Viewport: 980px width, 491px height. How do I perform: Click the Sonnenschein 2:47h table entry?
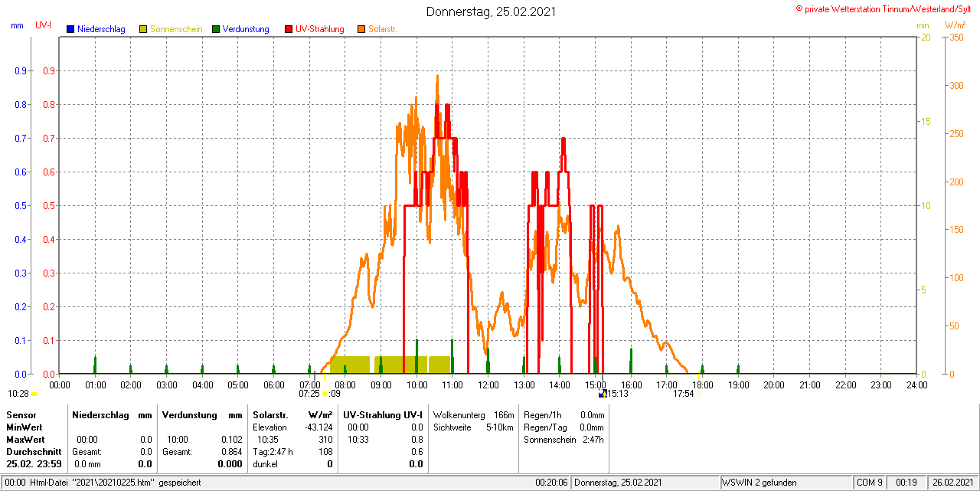(563, 440)
